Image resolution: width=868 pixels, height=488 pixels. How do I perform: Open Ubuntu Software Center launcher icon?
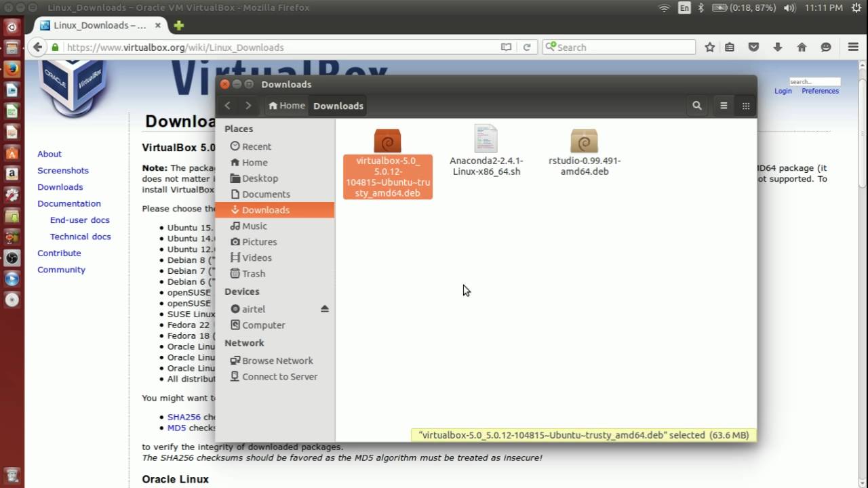12,153
